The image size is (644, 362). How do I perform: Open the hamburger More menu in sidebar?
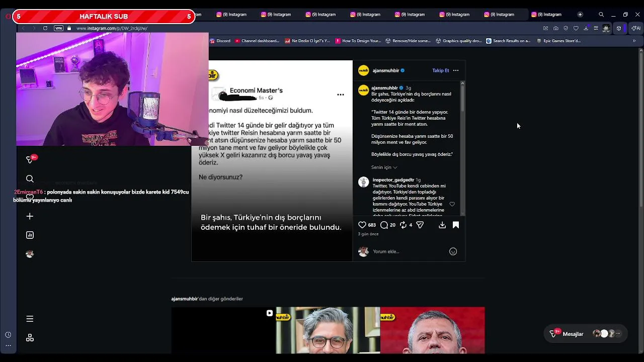(x=30, y=319)
